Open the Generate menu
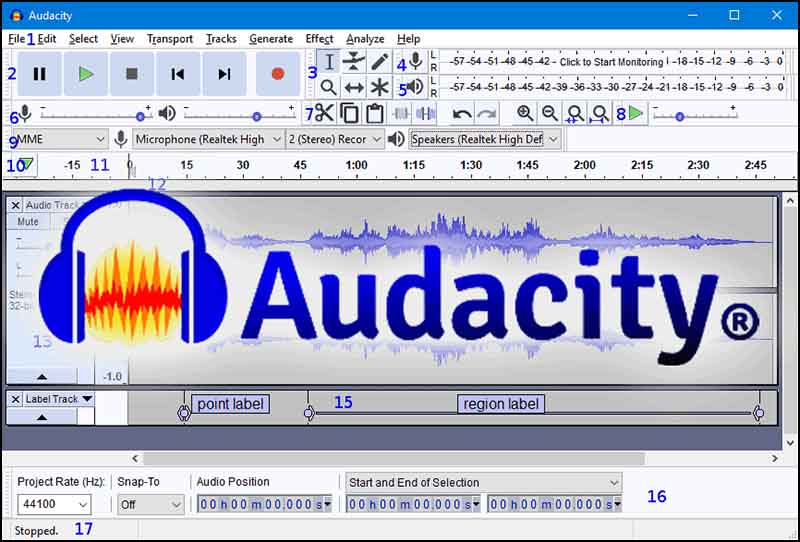The width and height of the screenshot is (800, 542). (x=271, y=39)
